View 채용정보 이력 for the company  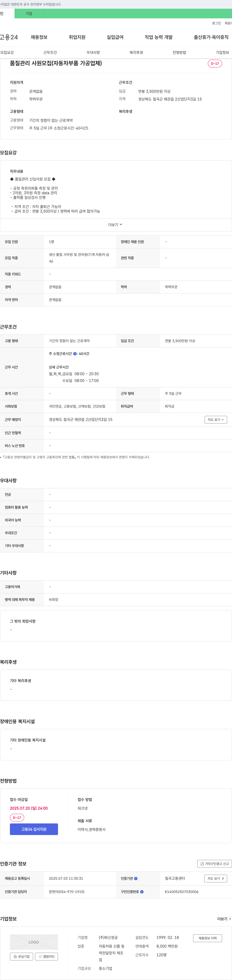click(x=207, y=938)
